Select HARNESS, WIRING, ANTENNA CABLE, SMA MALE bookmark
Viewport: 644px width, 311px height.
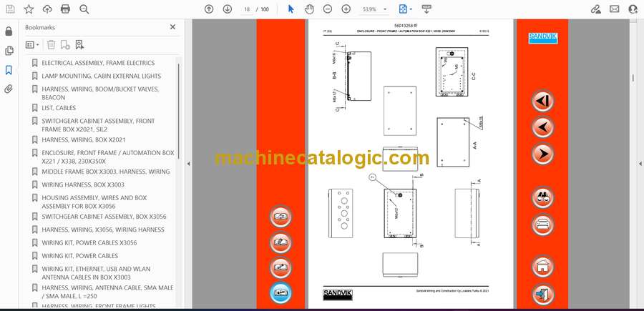pos(107,292)
